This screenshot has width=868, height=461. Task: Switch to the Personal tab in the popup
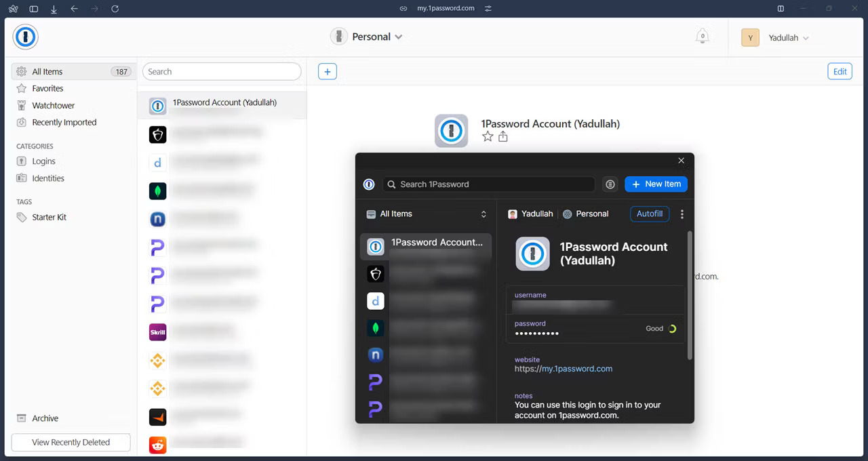585,214
